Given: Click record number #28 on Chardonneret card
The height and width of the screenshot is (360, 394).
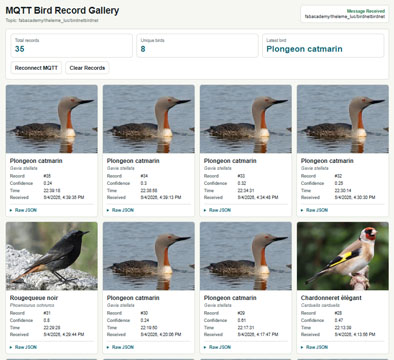Looking at the screenshot, I should pos(338,313).
